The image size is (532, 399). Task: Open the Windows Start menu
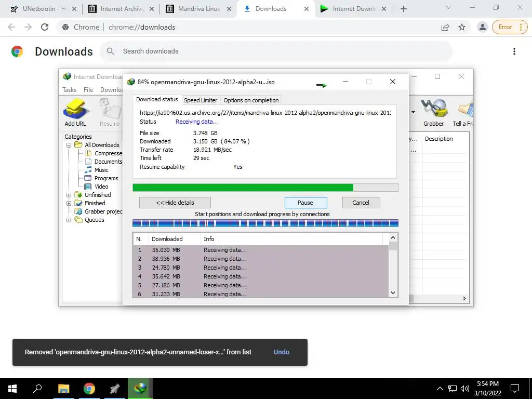[x=12, y=389]
